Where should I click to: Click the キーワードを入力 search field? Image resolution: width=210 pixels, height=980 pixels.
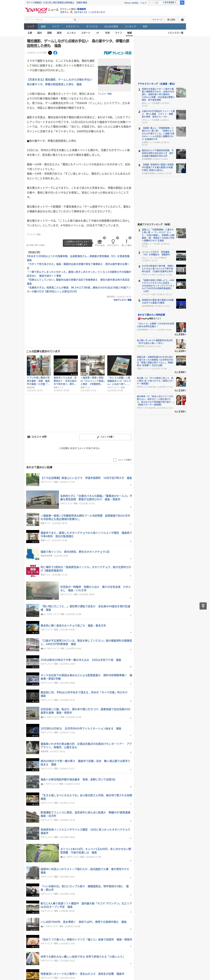tap(49, 20)
